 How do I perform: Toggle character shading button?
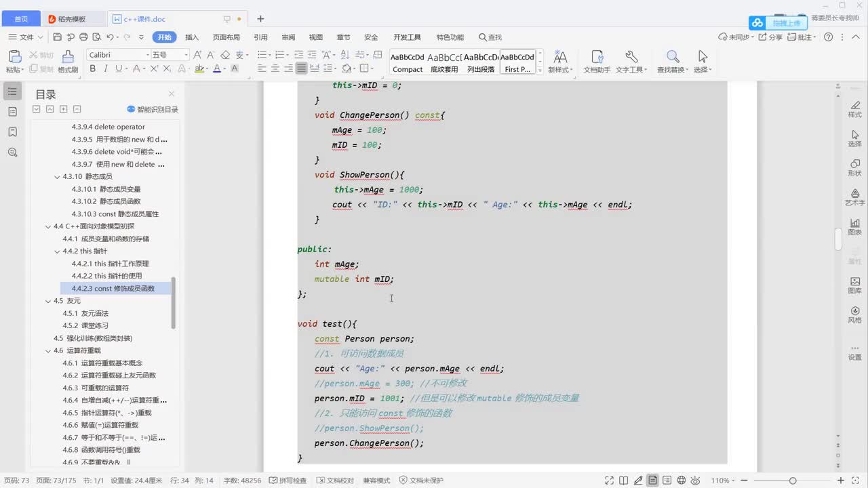coord(235,68)
